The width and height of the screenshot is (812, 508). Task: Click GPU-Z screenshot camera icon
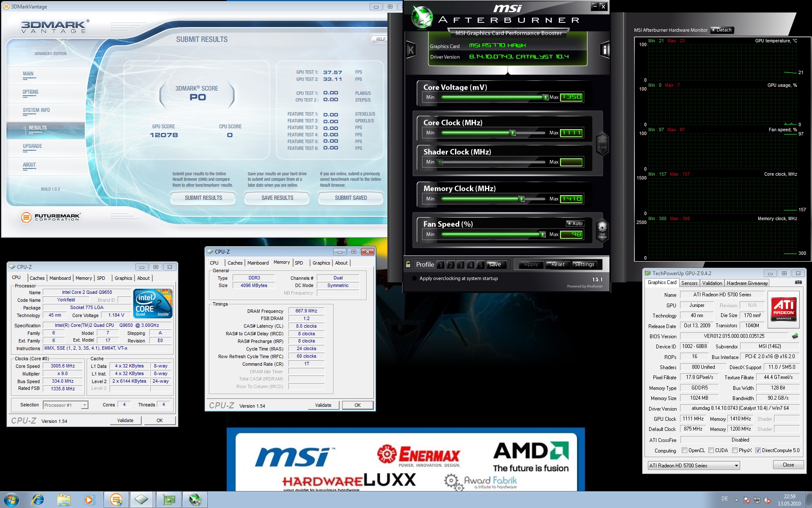pos(798,282)
